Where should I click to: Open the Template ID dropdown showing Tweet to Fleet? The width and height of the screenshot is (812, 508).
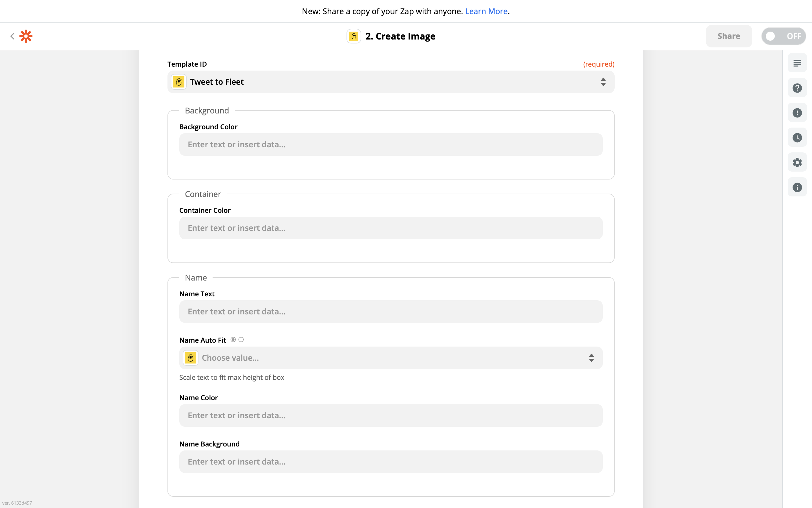tap(391, 82)
